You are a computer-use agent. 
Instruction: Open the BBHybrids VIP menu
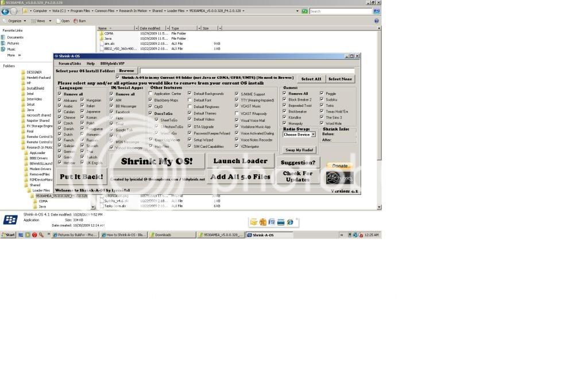click(x=112, y=63)
